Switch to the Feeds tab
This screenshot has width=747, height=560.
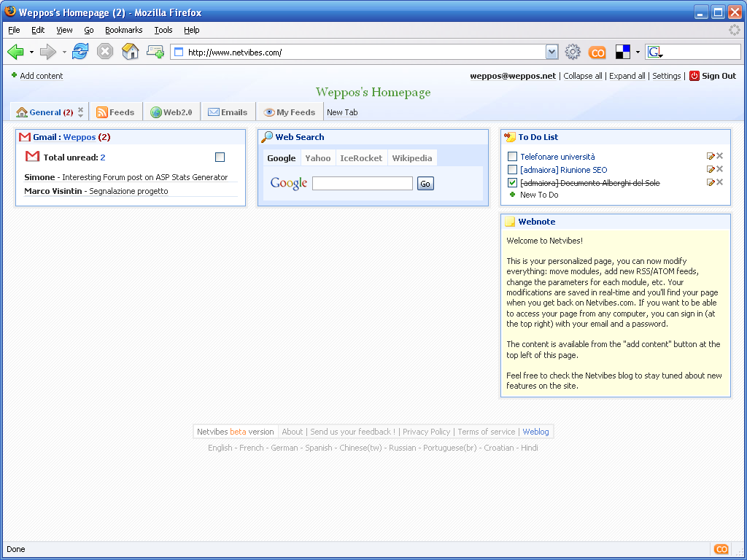(x=115, y=112)
